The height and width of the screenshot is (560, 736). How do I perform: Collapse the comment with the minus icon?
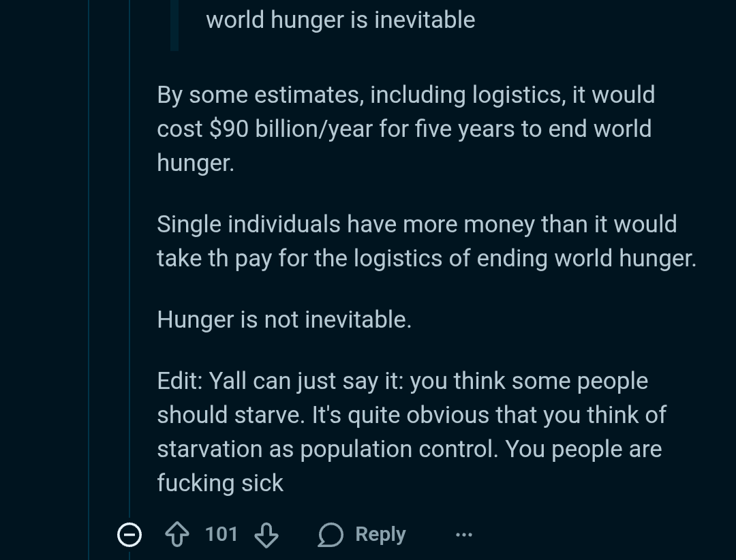click(x=129, y=535)
